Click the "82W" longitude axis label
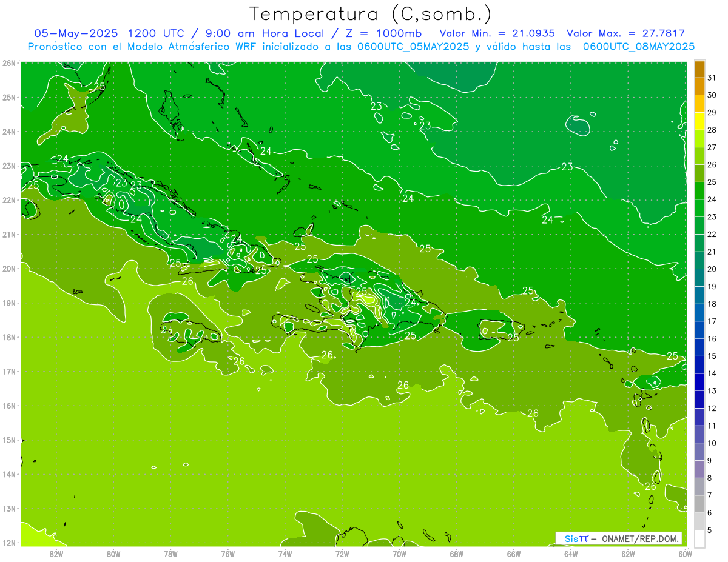The width and height of the screenshot is (728, 562). (x=56, y=554)
